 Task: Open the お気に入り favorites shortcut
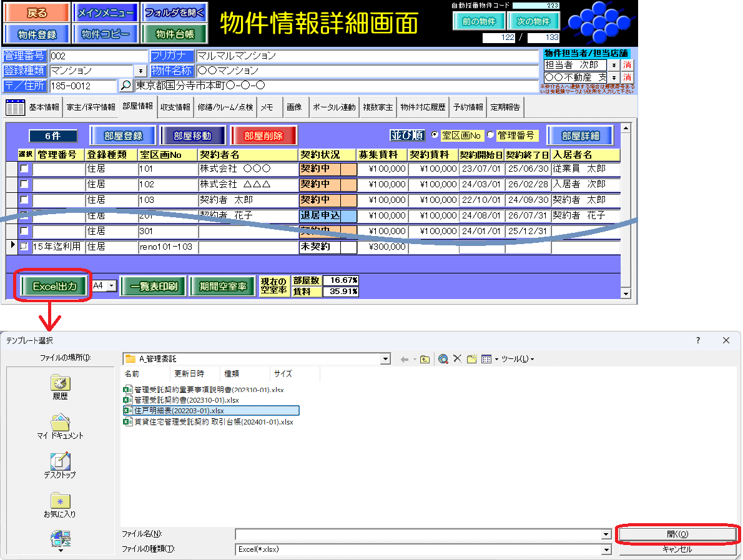[60, 505]
